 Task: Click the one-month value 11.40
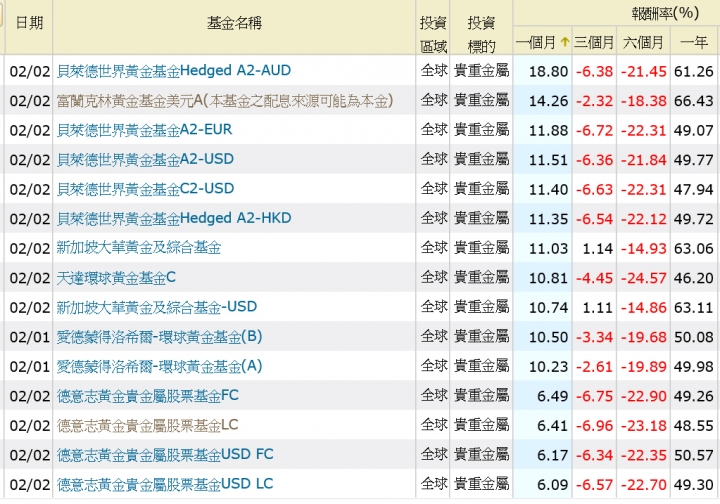pyautogui.click(x=548, y=190)
